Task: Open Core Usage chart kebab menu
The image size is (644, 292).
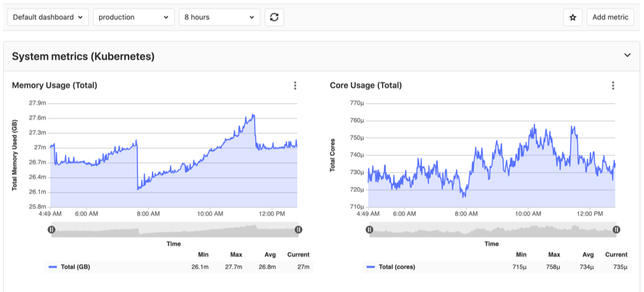Action: 613,86
